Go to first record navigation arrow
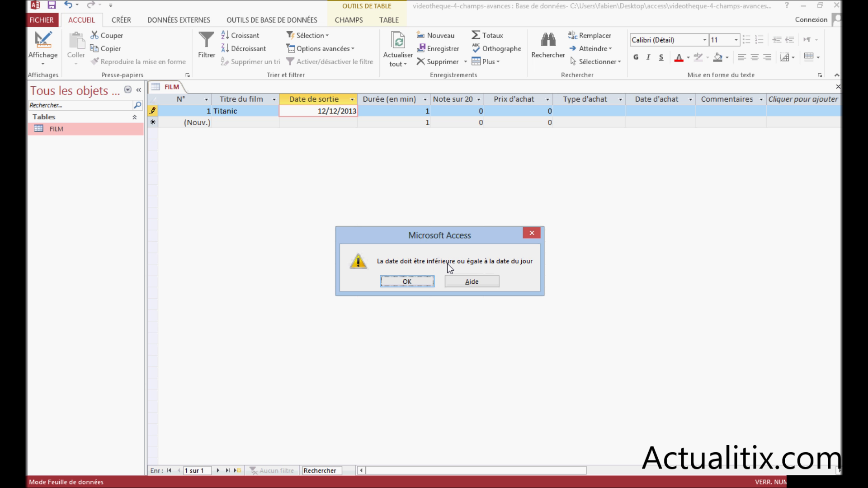 coord(169,470)
